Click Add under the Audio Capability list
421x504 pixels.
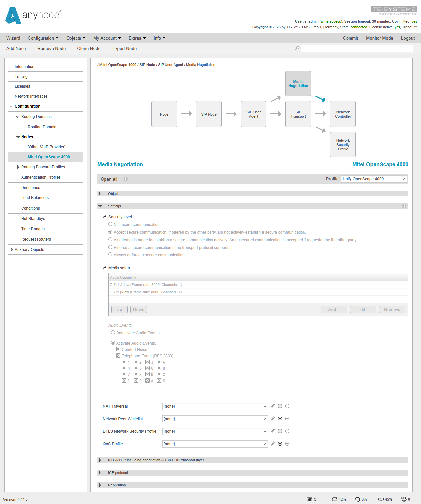[334, 309]
